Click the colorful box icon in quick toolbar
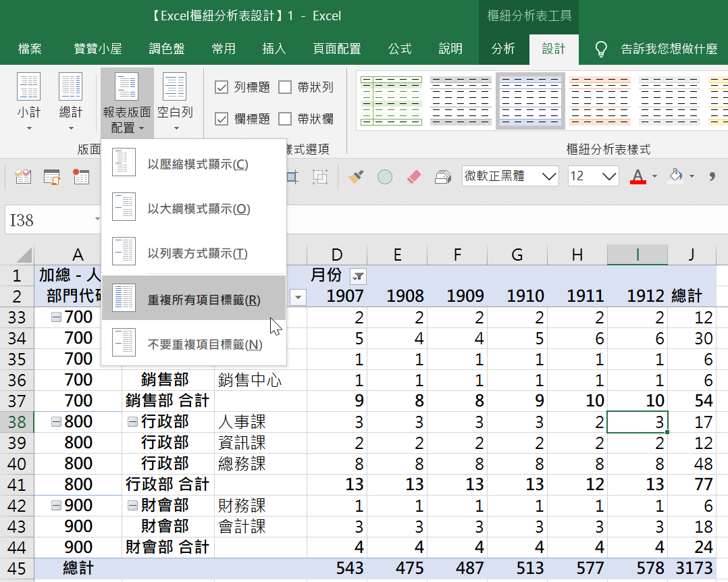 tap(23, 177)
